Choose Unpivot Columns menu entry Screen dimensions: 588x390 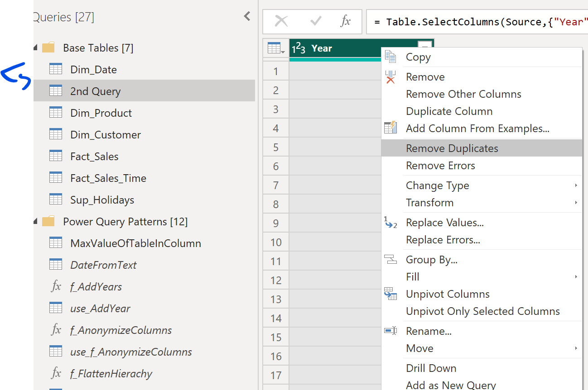(482, 294)
